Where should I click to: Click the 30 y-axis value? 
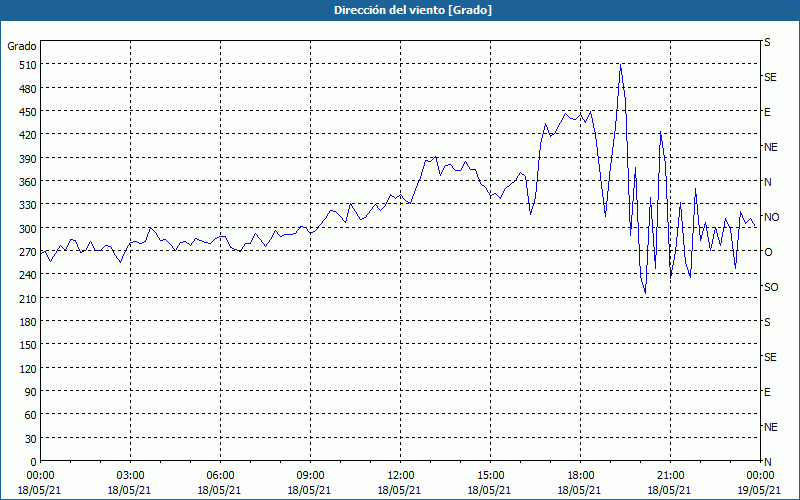(31, 439)
